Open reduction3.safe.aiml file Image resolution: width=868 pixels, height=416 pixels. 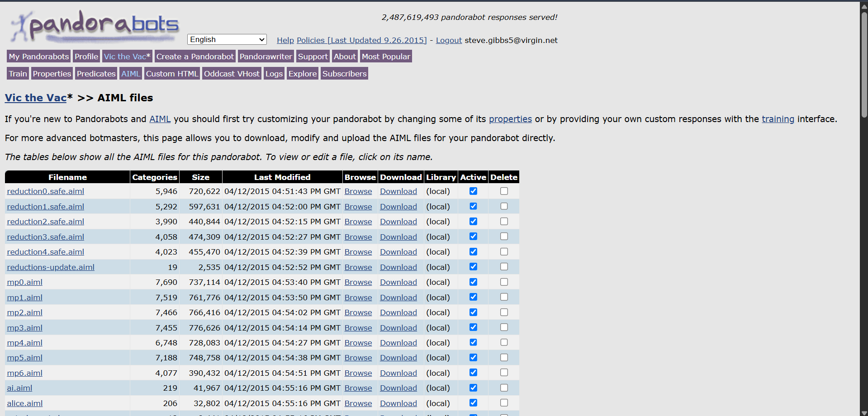pyautogui.click(x=46, y=237)
